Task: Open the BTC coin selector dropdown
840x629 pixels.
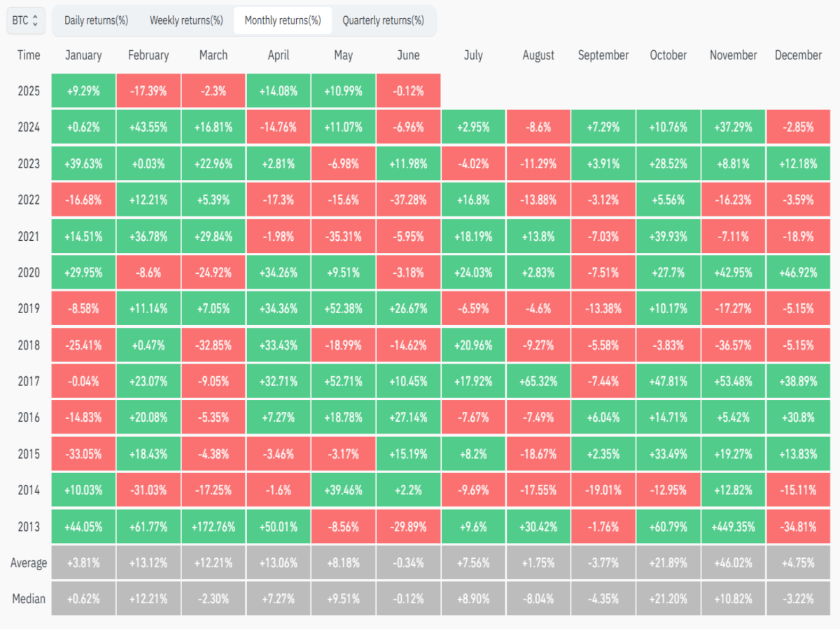Action: click(27, 20)
